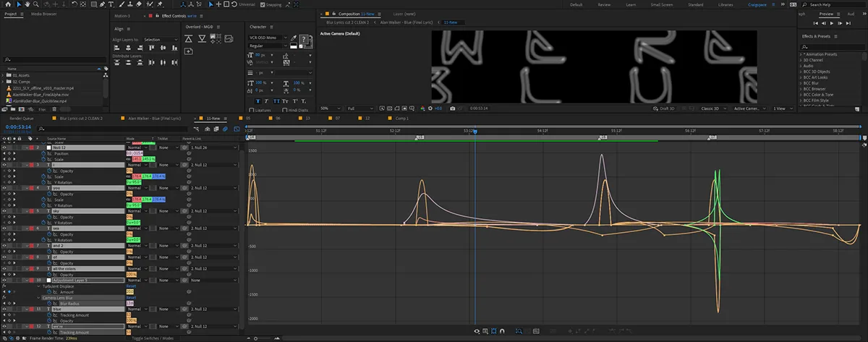868x342 pixels.
Task: Select the Brush tool
Action: point(122,4)
